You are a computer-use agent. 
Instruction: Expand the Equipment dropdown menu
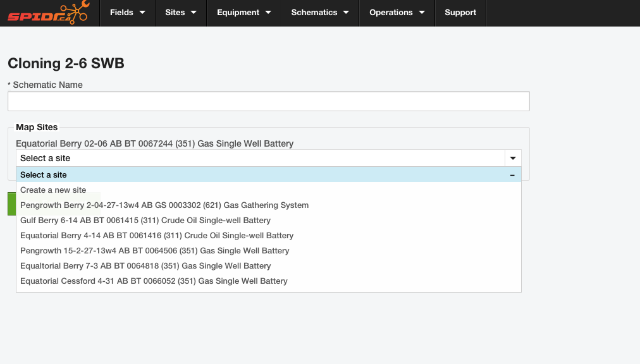[243, 13]
